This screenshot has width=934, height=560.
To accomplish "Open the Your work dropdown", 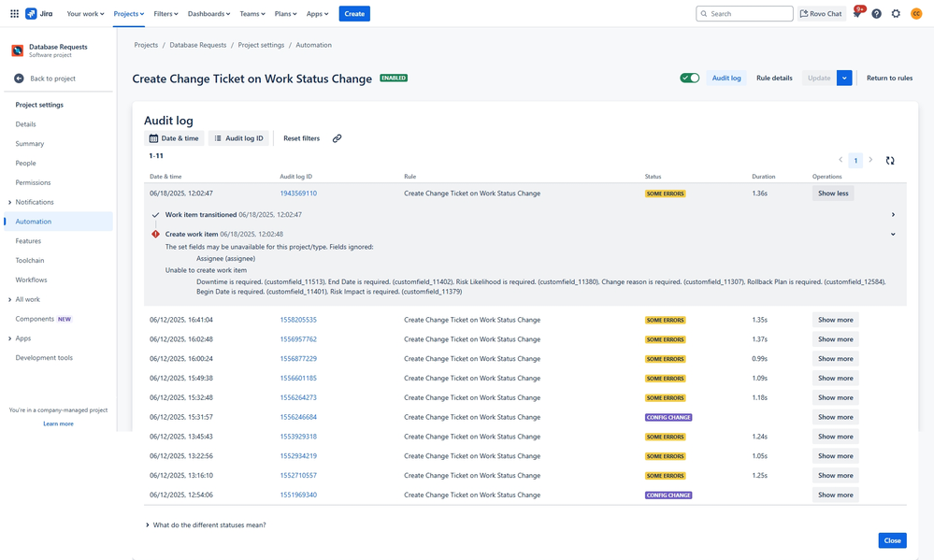I will 85,14.
